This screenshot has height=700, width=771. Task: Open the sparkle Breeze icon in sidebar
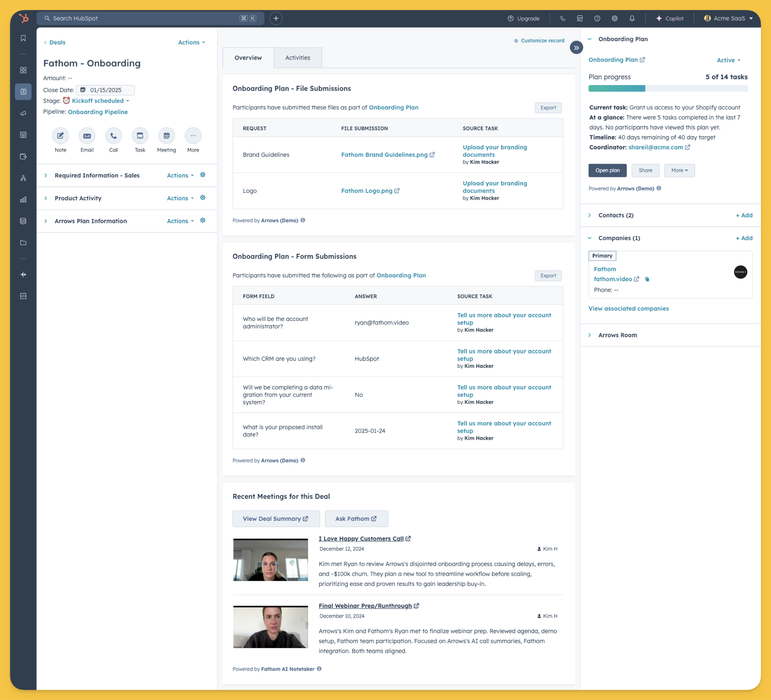point(23,275)
